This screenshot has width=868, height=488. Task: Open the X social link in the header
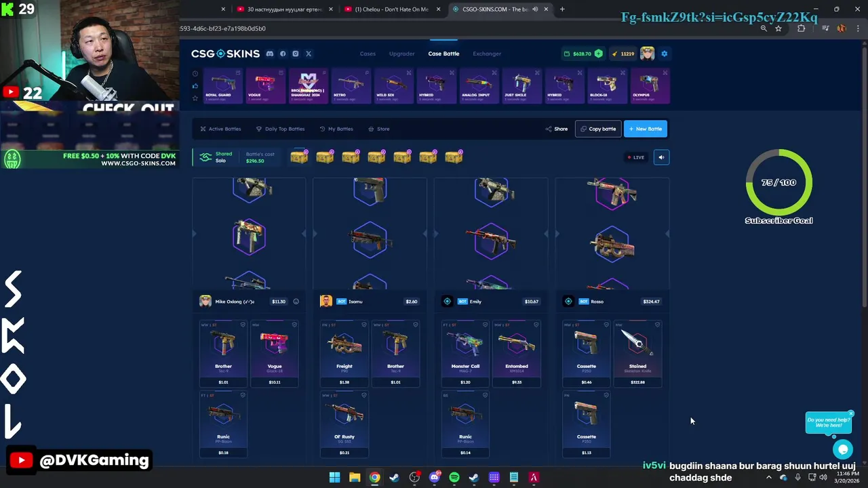point(308,54)
